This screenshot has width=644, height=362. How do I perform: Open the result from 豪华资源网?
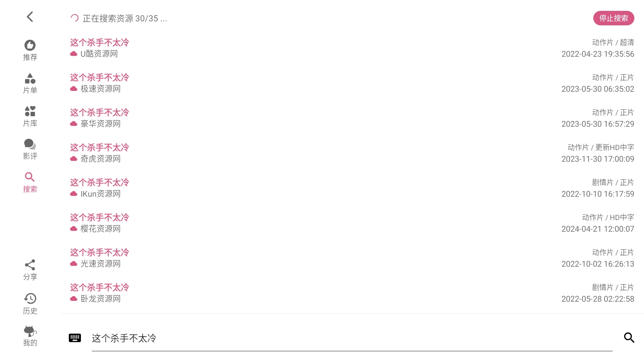[x=352, y=118]
